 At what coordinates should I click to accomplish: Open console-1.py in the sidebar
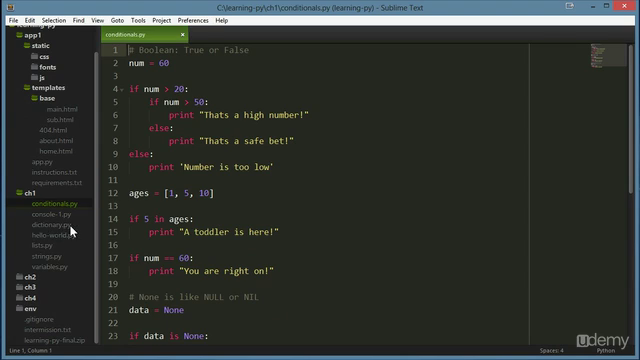[51, 214]
